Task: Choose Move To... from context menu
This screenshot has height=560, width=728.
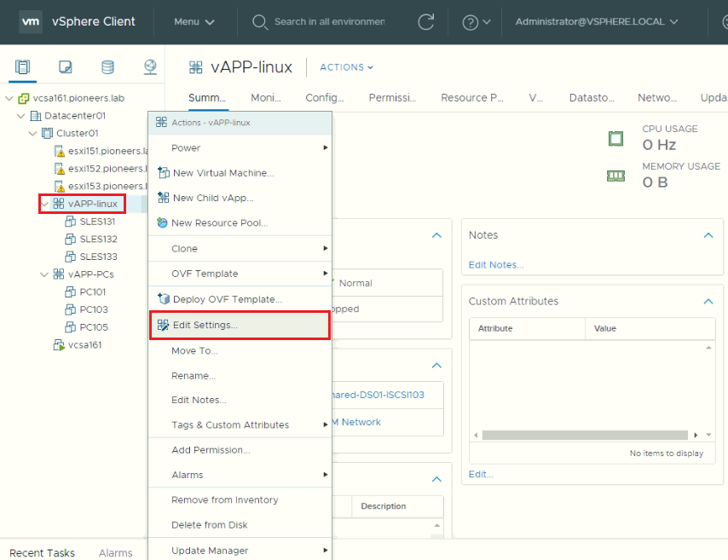Action: pos(240,350)
